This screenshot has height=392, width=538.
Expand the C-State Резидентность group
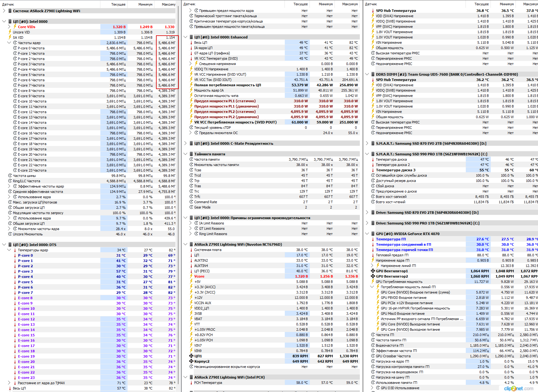pos(185,143)
